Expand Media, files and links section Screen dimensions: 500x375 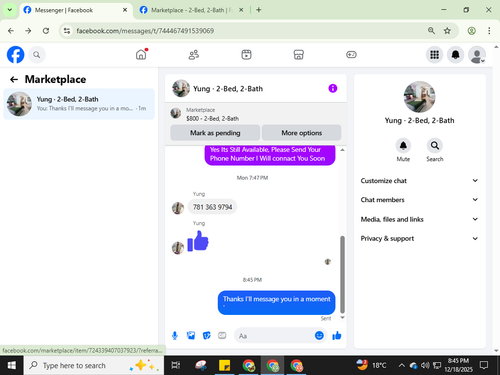[x=419, y=219]
